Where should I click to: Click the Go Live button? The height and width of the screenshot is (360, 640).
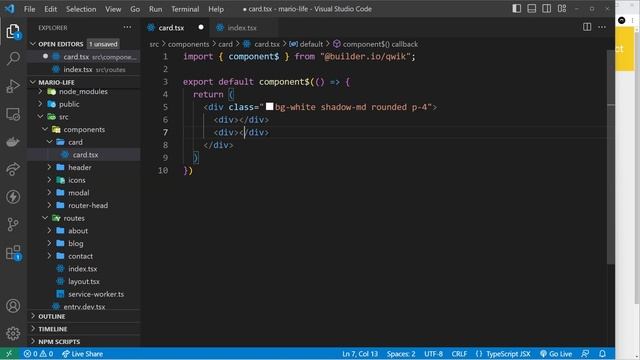point(556,354)
